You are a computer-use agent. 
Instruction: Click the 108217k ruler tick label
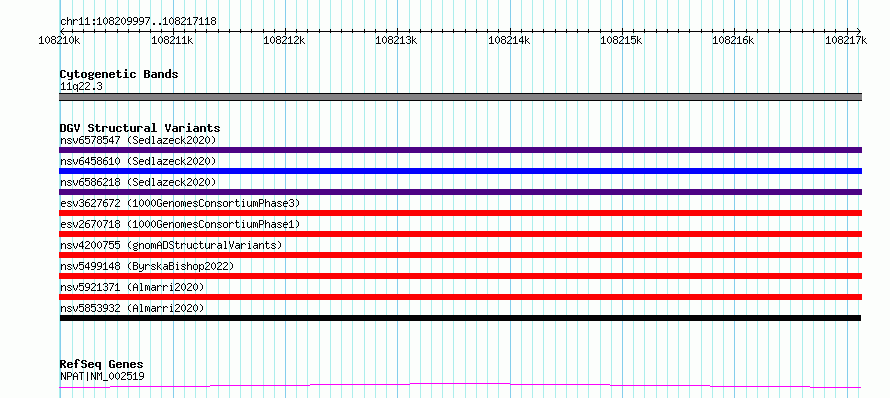point(846,40)
